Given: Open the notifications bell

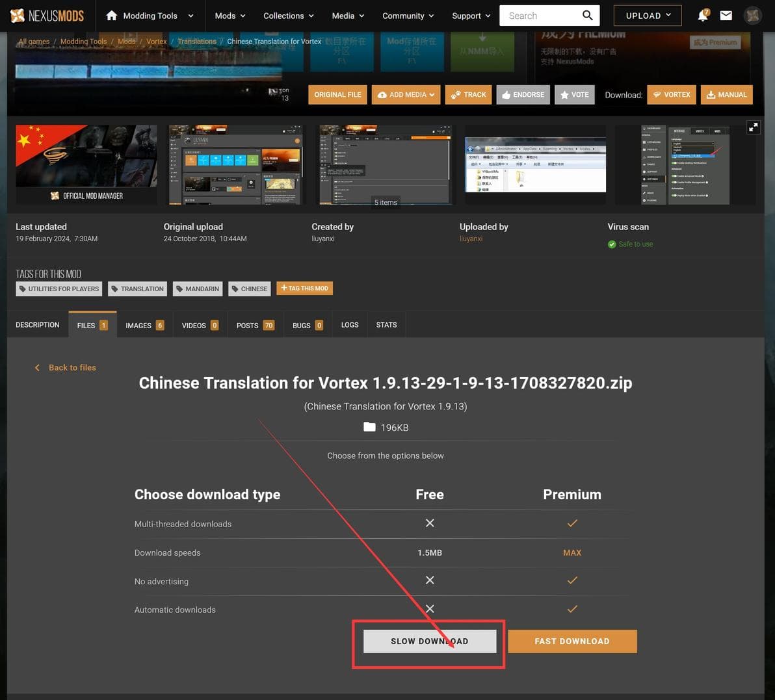Looking at the screenshot, I should 703,16.
